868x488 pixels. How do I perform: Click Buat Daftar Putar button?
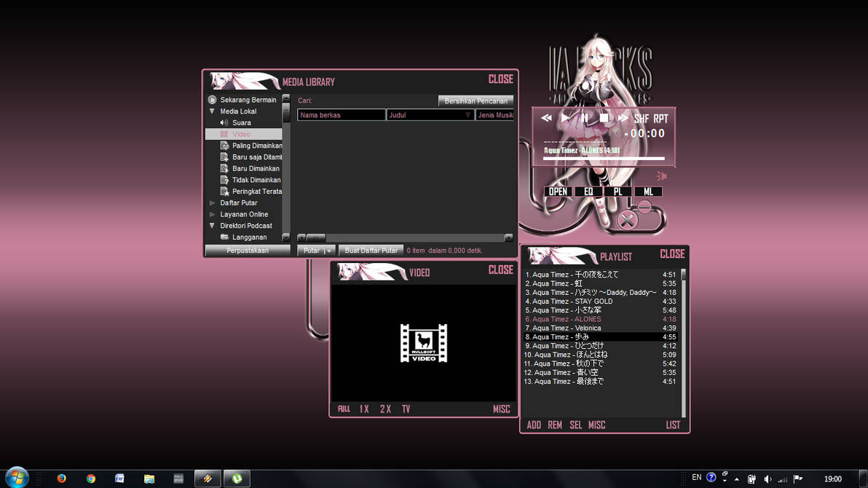click(x=371, y=251)
